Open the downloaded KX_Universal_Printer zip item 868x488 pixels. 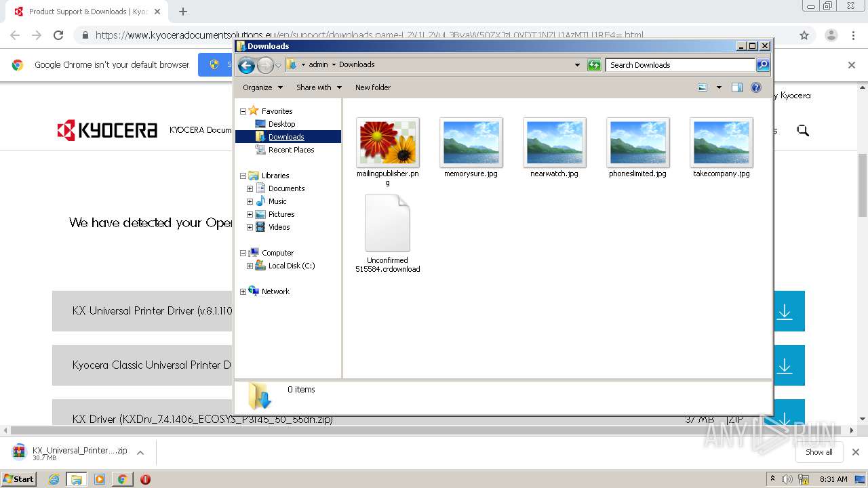[x=71, y=453]
